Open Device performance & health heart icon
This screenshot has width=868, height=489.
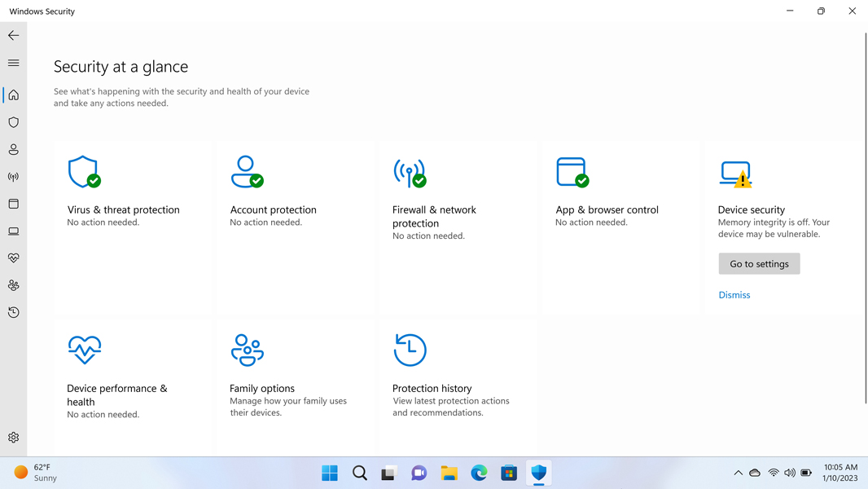pos(13,258)
